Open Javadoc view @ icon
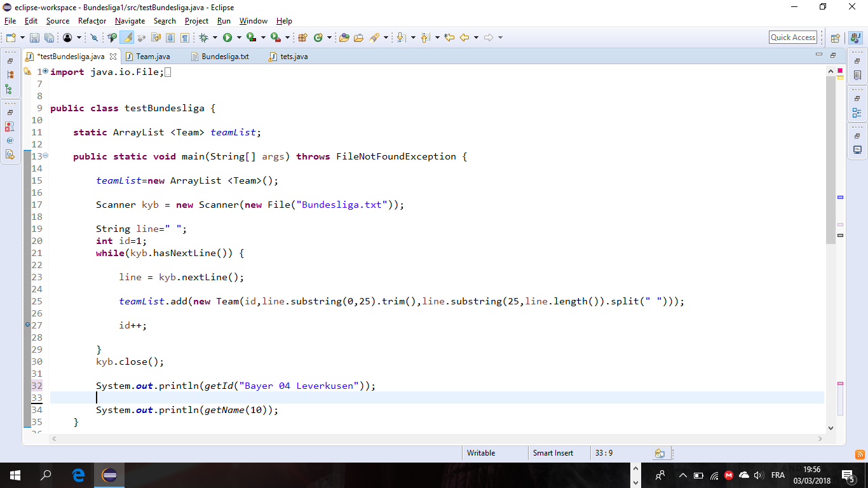The width and height of the screenshot is (868, 488). (10, 140)
